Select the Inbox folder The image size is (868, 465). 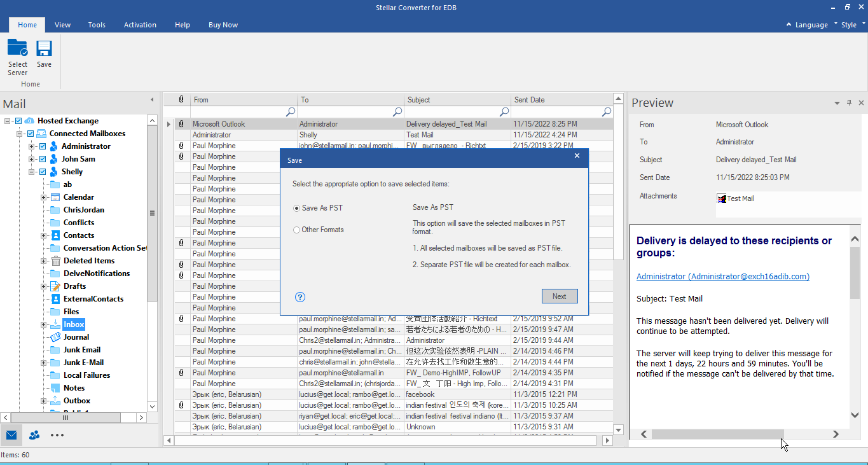[x=74, y=324]
